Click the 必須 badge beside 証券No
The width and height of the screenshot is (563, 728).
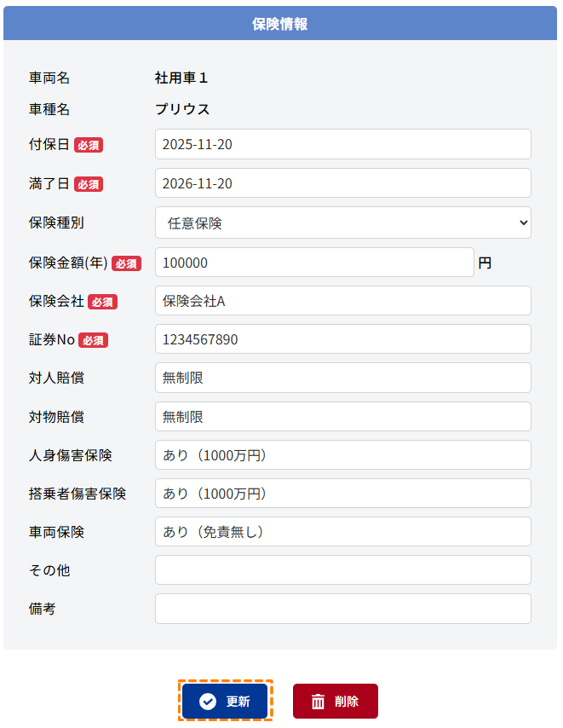click(x=94, y=340)
